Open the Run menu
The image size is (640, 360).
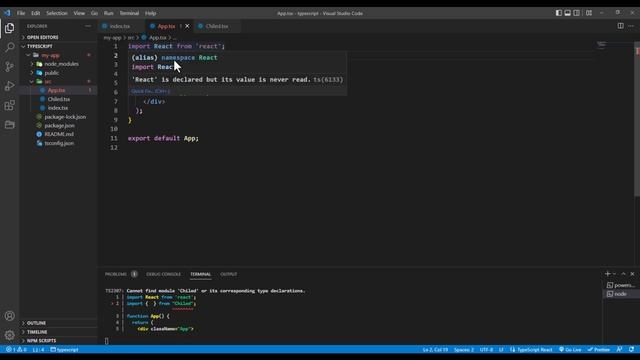[x=108, y=13]
